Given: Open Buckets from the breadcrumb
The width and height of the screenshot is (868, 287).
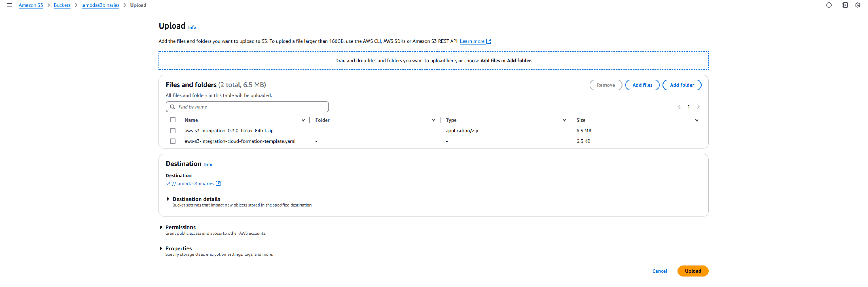Looking at the screenshot, I should tap(62, 5).
